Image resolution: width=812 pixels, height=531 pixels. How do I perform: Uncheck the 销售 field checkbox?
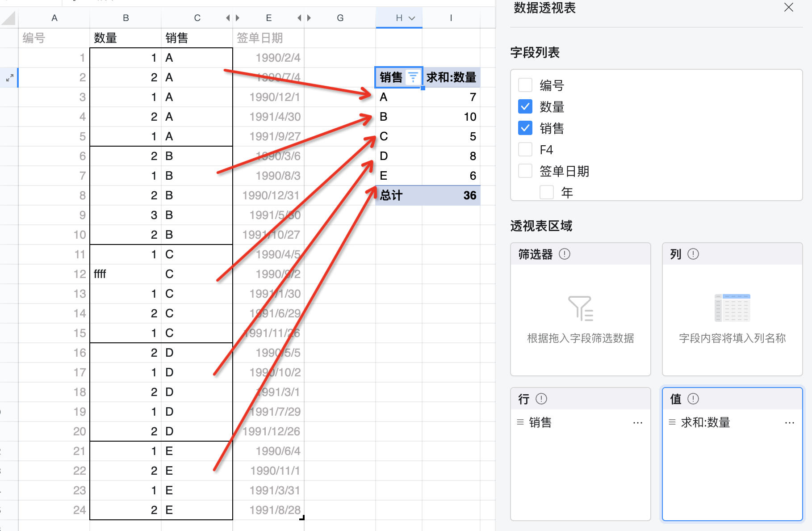coord(525,128)
